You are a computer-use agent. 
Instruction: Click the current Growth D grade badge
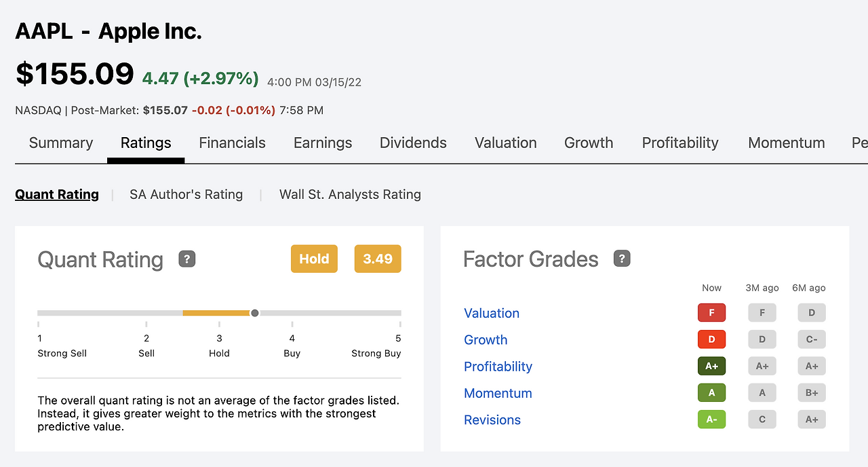pyautogui.click(x=711, y=339)
